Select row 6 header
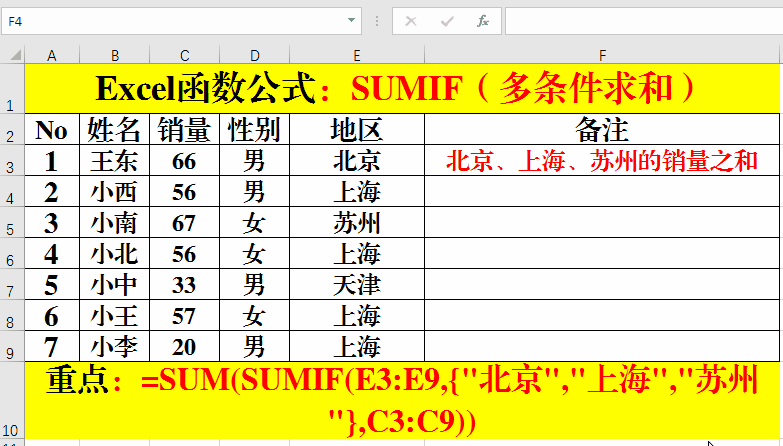 [x=12, y=253]
